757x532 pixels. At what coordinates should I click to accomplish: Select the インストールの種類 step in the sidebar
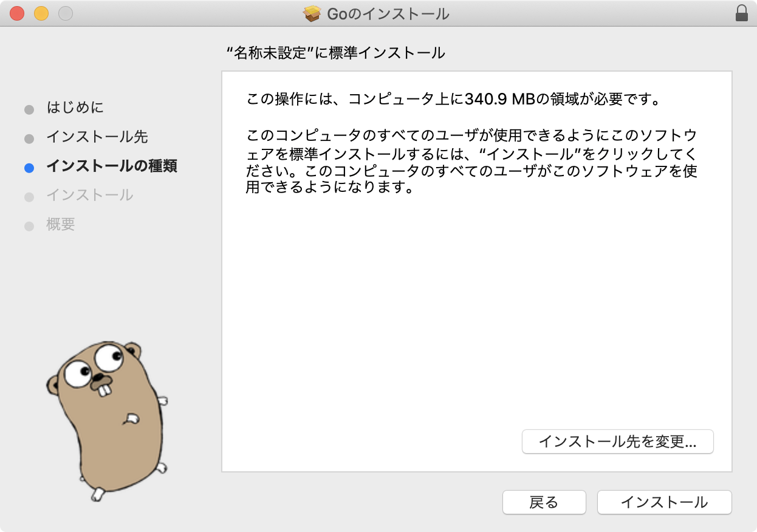[112, 166]
